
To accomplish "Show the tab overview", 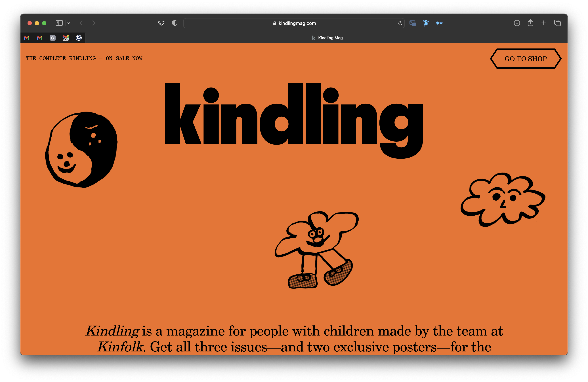I will 557,23.
